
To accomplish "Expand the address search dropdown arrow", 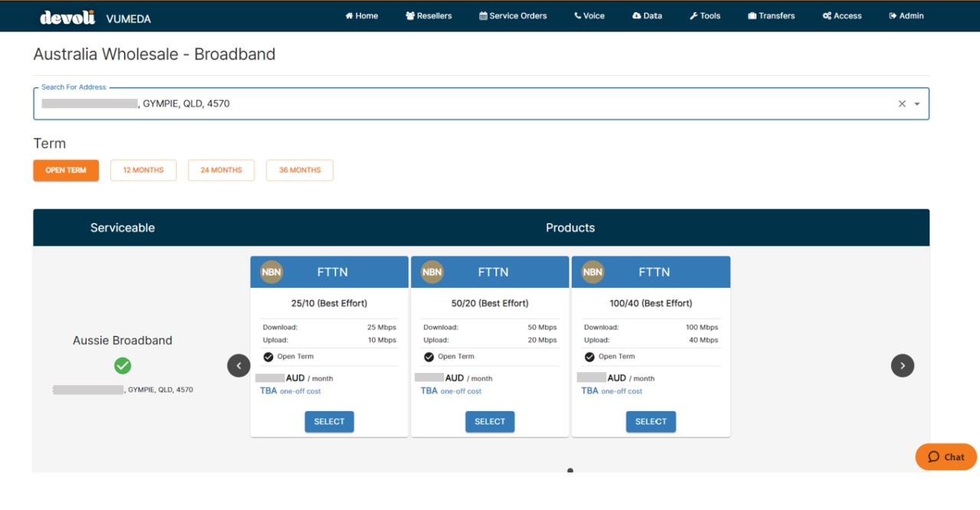I will pyautogui.click(x=917, y=104).
